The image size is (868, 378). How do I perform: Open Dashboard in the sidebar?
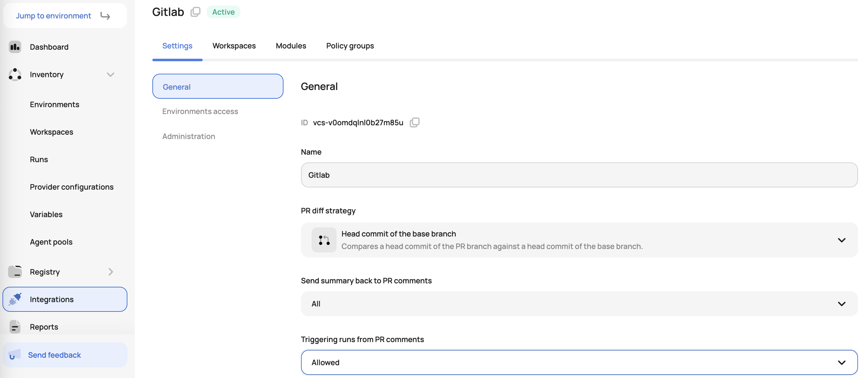tap(49, 47)
